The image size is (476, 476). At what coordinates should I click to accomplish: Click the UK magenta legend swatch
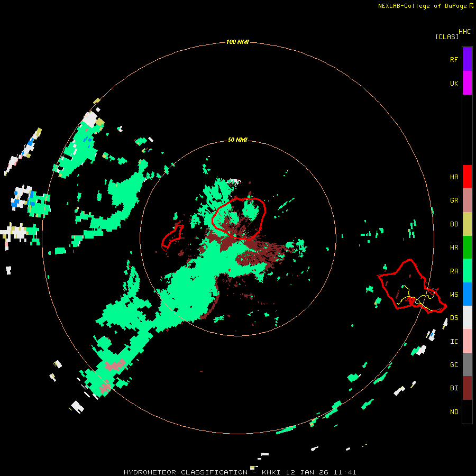467,83
